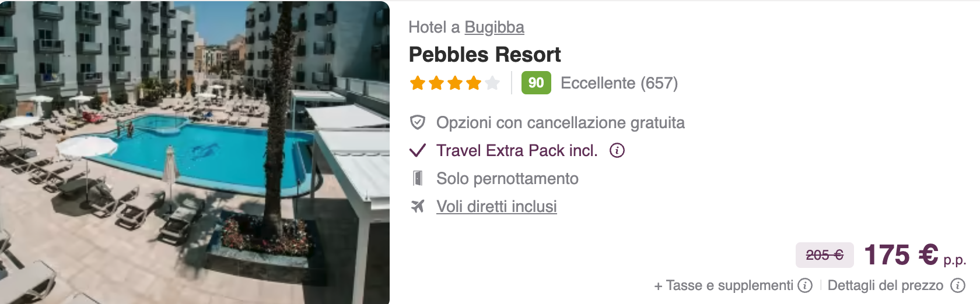Open info icon beside Dettagli del prezzo
980x304 pixels.
tap(957, 285)
